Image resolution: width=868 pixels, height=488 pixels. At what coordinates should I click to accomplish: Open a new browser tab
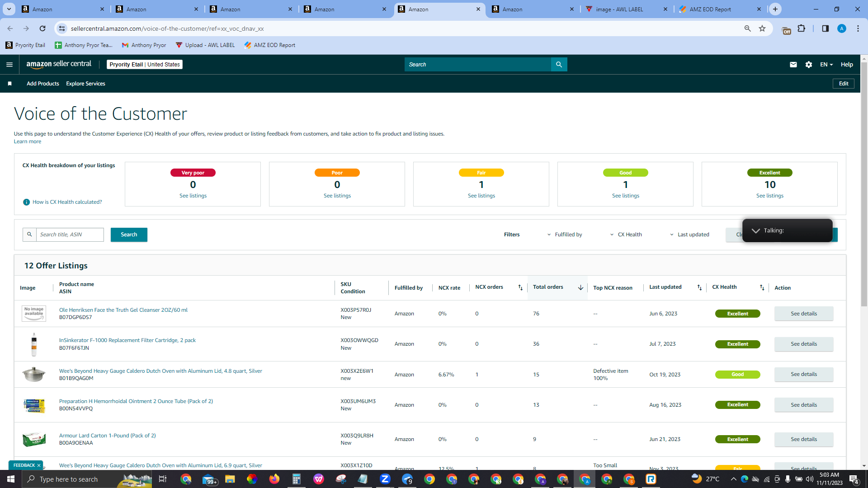point(775,9)
